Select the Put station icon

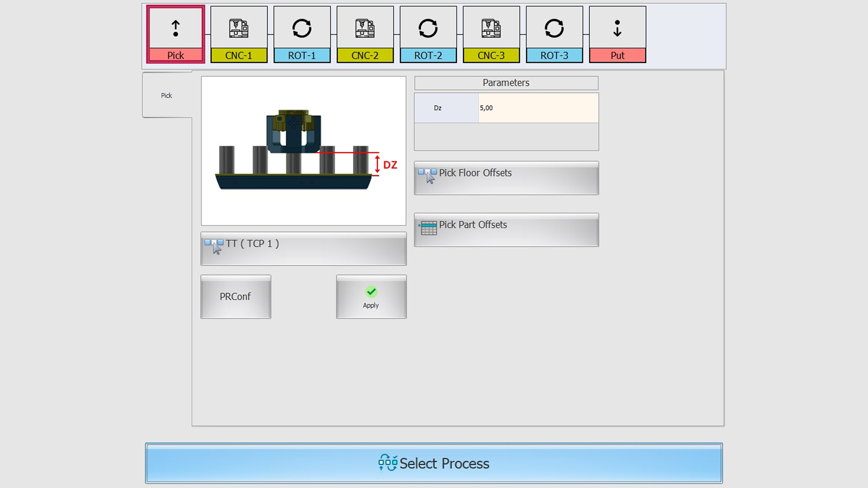(x=617, y=33)
